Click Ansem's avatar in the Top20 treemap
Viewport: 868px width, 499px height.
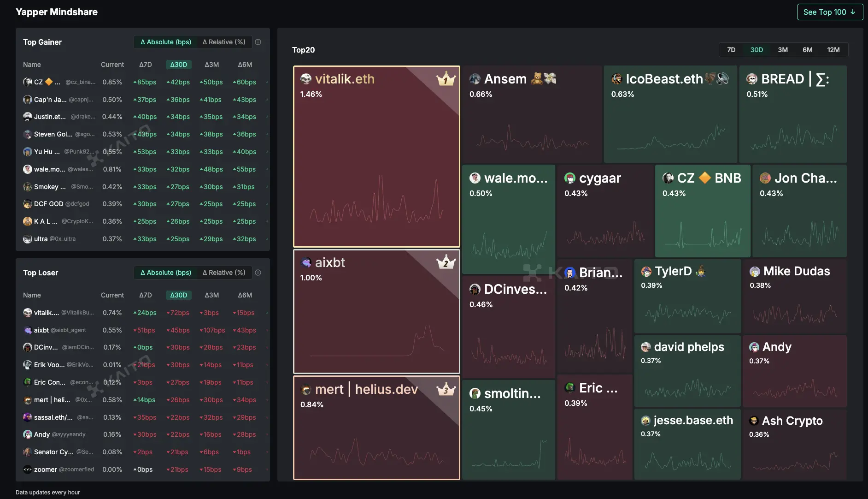pos(475,79)
